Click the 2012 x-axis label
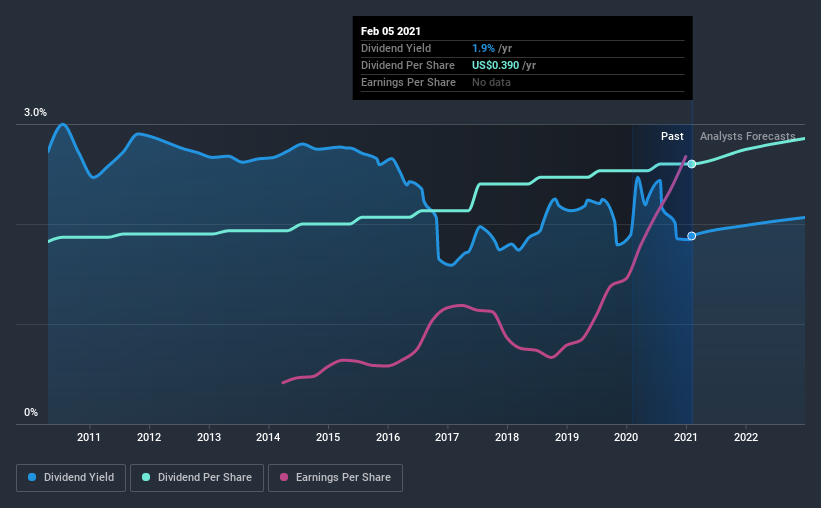821x508 pixels. click(149, 437)
